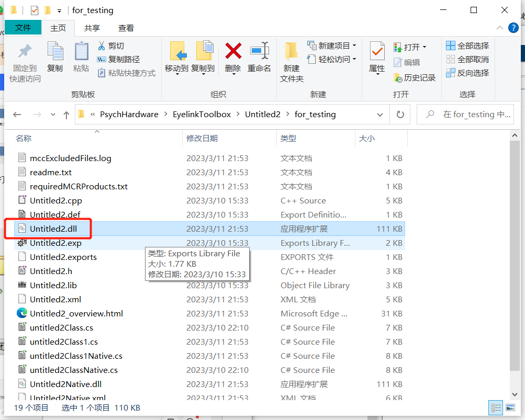Click the History (历史记录) icon
The image size is (525, 420).
click(x=398, y=77)
